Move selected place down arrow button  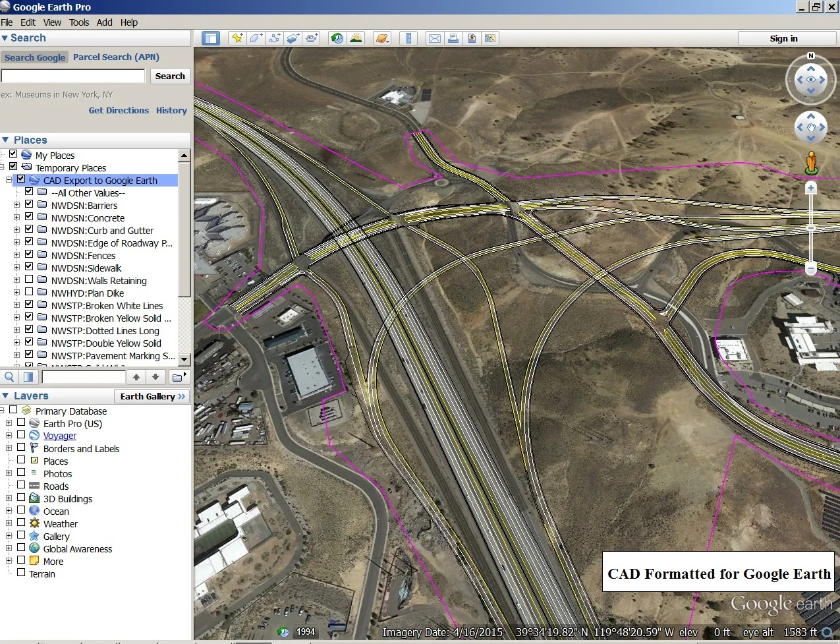coord(155,377)
